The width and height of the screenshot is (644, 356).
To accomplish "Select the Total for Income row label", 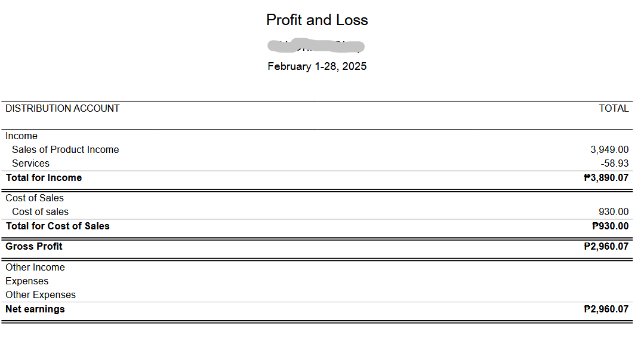I will (44, 178).
